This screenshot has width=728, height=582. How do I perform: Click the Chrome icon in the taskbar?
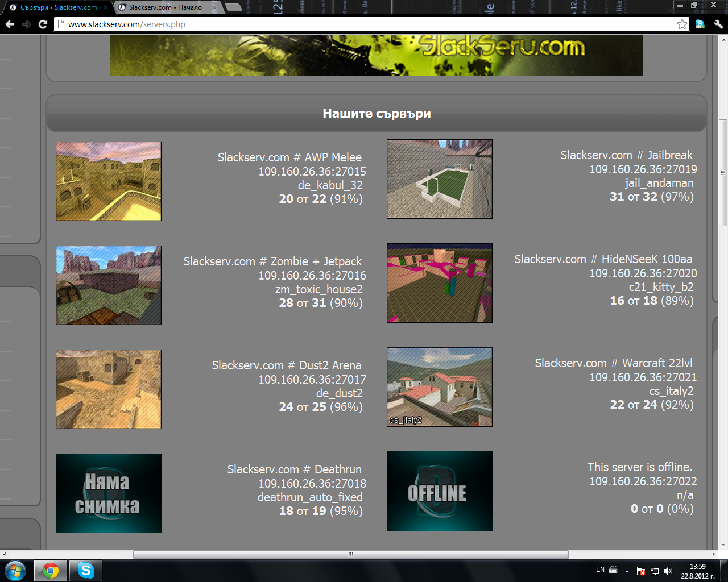(x=51, y=570)
